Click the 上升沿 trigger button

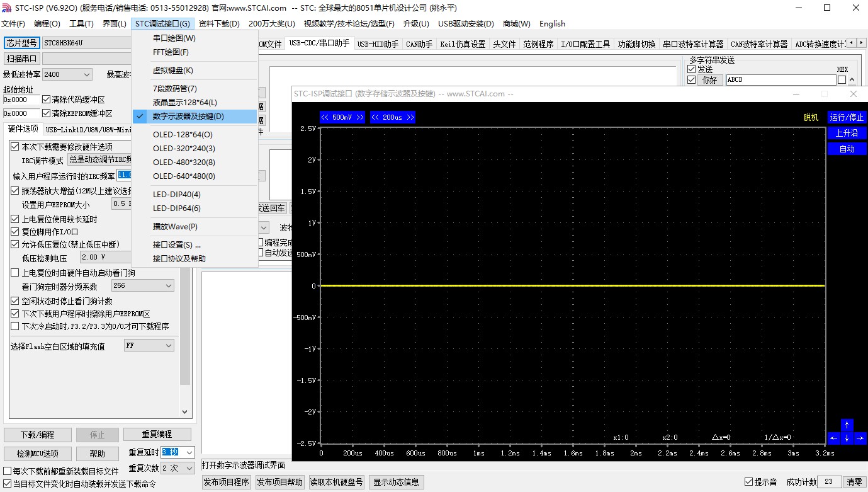[x=847, y=133]
